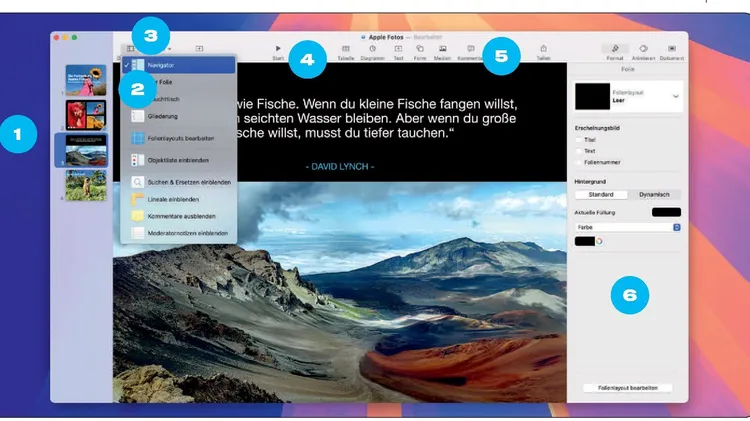Image resolution: width=750 pixels, height=421 pixels.
Task: Select Objektliste einblenden menu entry
Action: (178, 160)
